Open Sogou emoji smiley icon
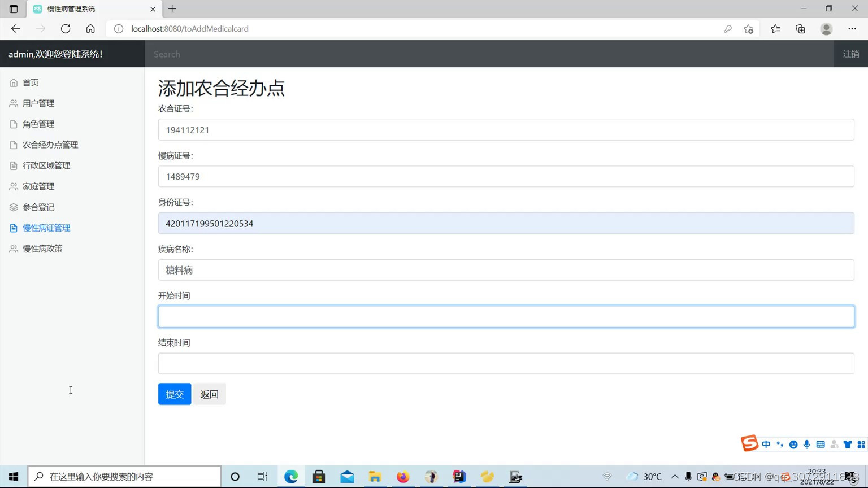This screenshot has height=488, width=868. tap(793, 445)
